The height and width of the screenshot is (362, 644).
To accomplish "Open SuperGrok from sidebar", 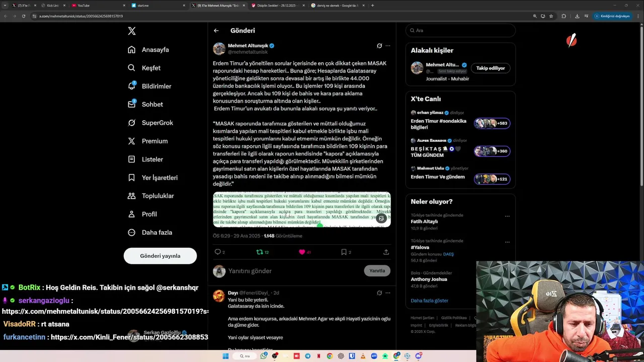I will coord(150,123).
